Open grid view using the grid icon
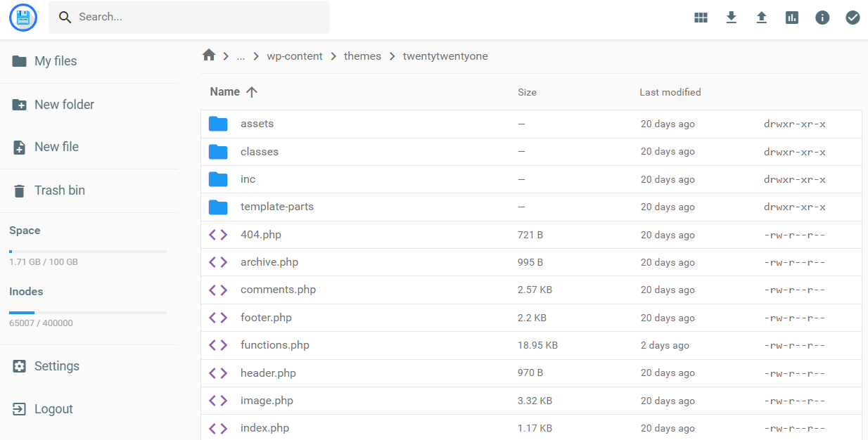 tap(701, 17)
